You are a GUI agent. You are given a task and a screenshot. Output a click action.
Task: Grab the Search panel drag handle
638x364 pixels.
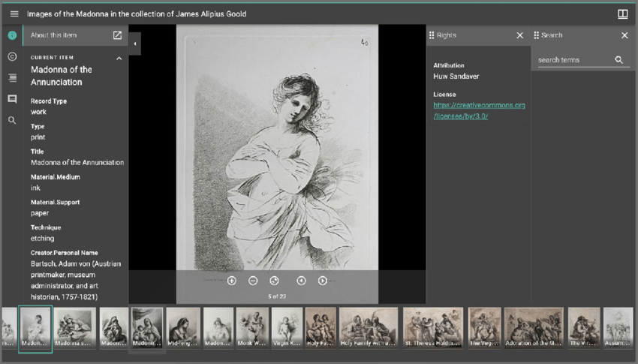pyautogui.click(x=536, y=35)
